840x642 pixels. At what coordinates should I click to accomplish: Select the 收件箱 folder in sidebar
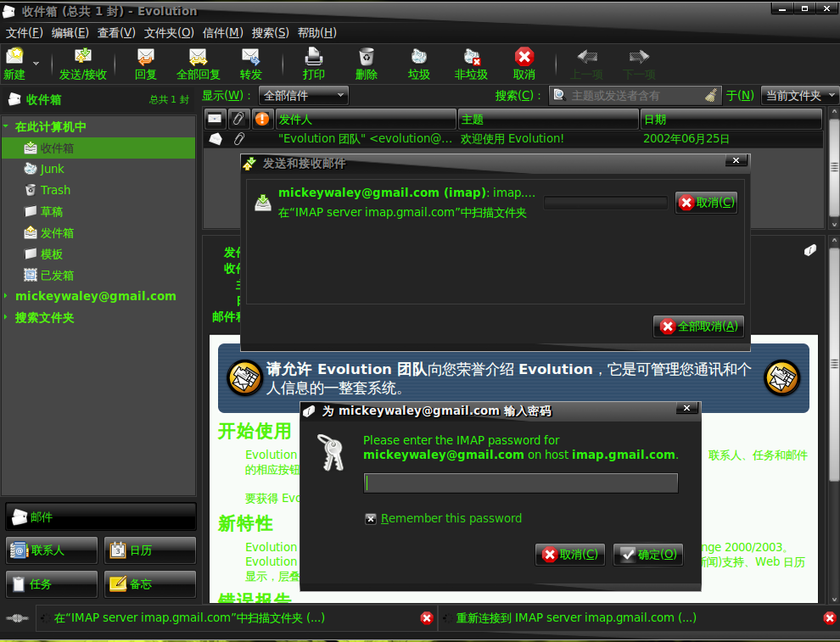[98, 148]
